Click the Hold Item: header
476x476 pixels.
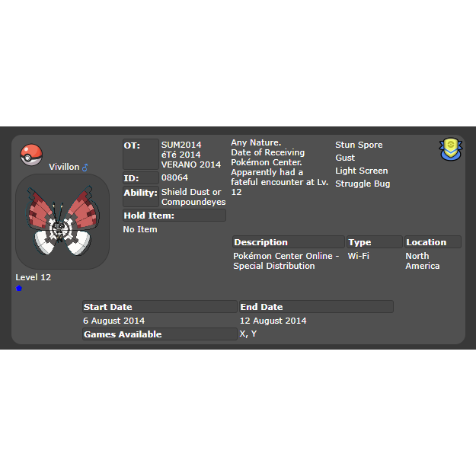pyautogui.click(x=174, y=216)
